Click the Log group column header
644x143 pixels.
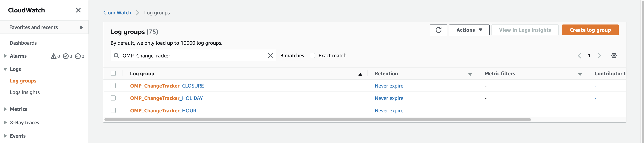point(142,73)
